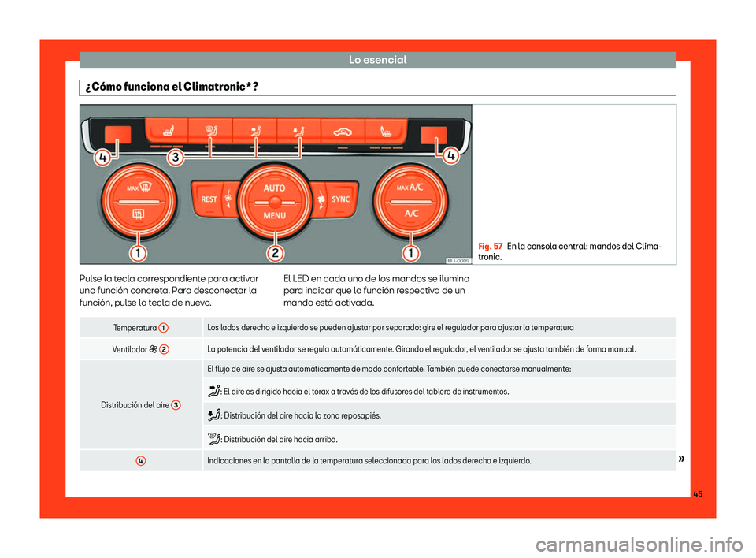Select the torso air distribution button in the figure
The height and width of the screenshot is (558, 756).
click(x=254, y=130)
